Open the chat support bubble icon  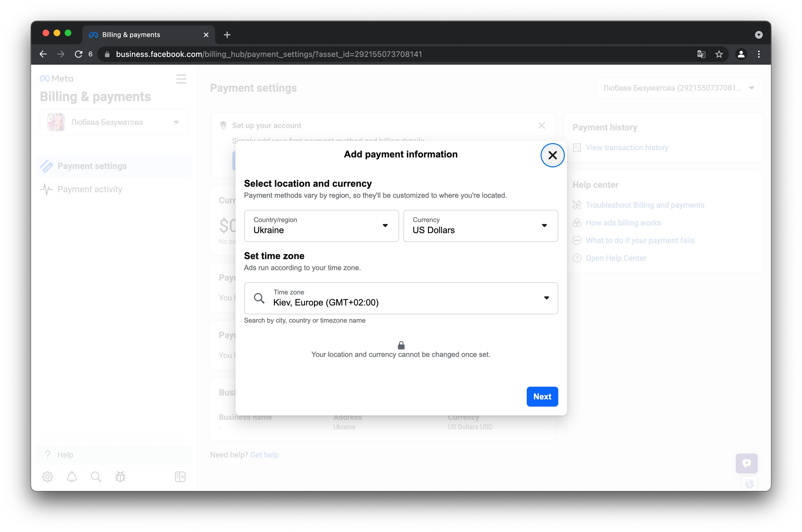(x=746, y=463)
